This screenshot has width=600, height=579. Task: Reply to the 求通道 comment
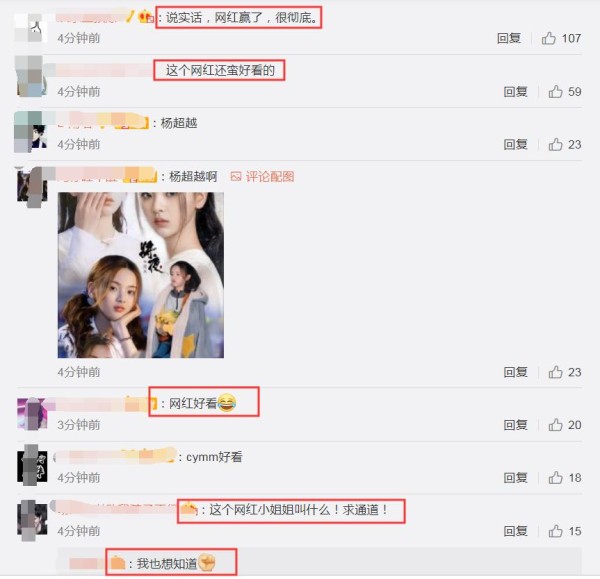pyautogui.click(x=515, y=531)
